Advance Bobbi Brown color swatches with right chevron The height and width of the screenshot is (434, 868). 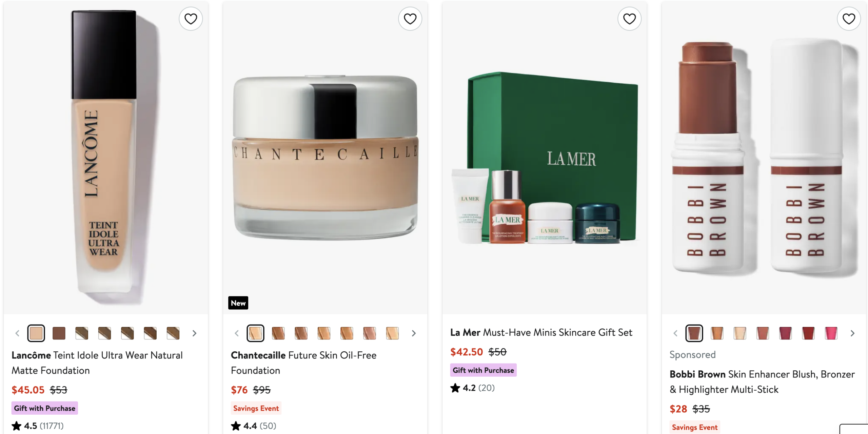[x=852, y=333]
